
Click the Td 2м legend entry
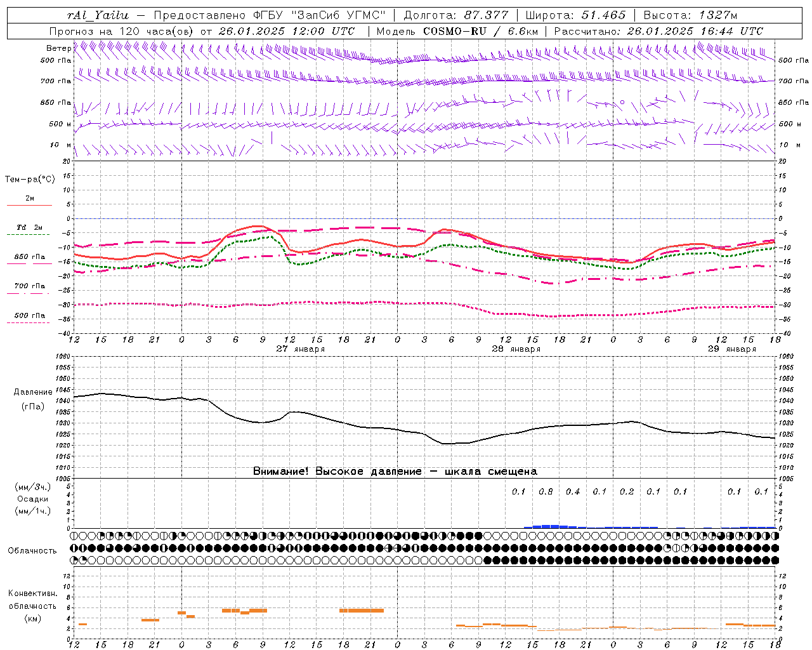click(x=29, y=227)
